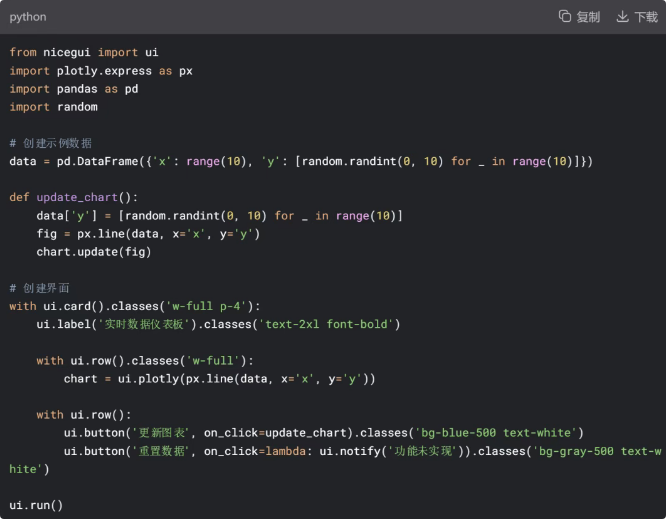The height and width of the screenshot is (519, 666).
Task: Click the 'ui.run()' line at the bottom
Action: pyautogui.click(x=36, y=505)
